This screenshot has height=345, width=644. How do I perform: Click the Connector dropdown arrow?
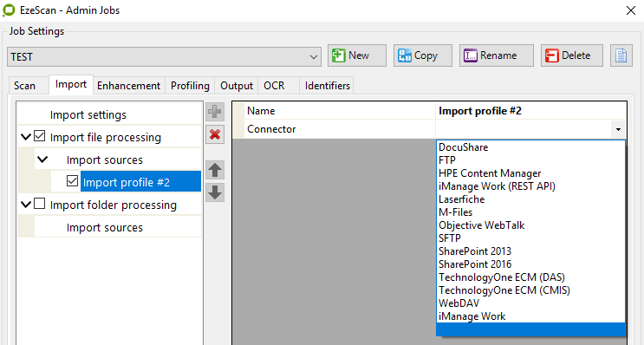pyautogui.click(x=618, y=130)
